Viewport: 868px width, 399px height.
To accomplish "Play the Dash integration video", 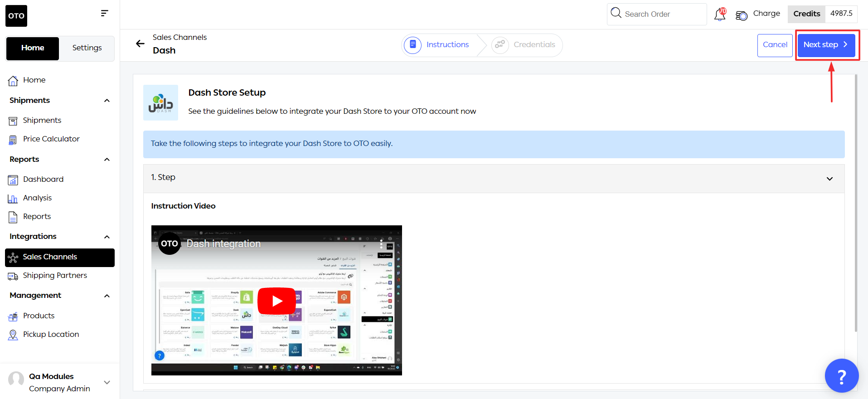I will point(276,301).
